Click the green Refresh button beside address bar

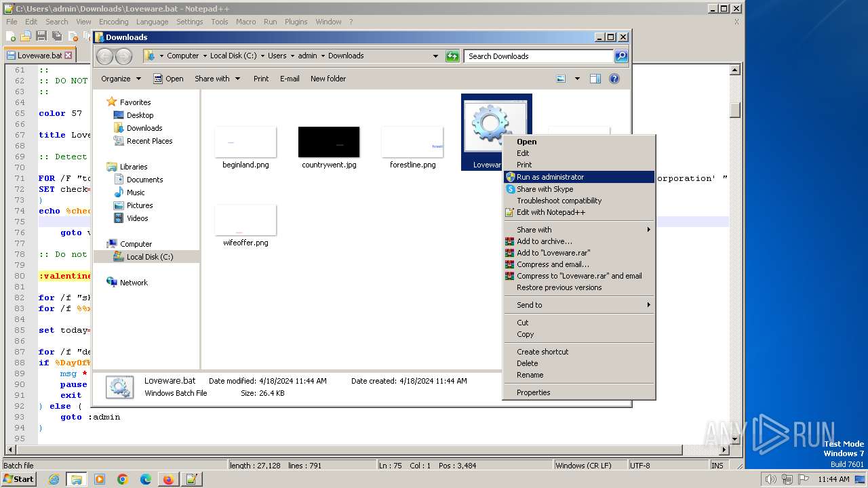(452, 56)
